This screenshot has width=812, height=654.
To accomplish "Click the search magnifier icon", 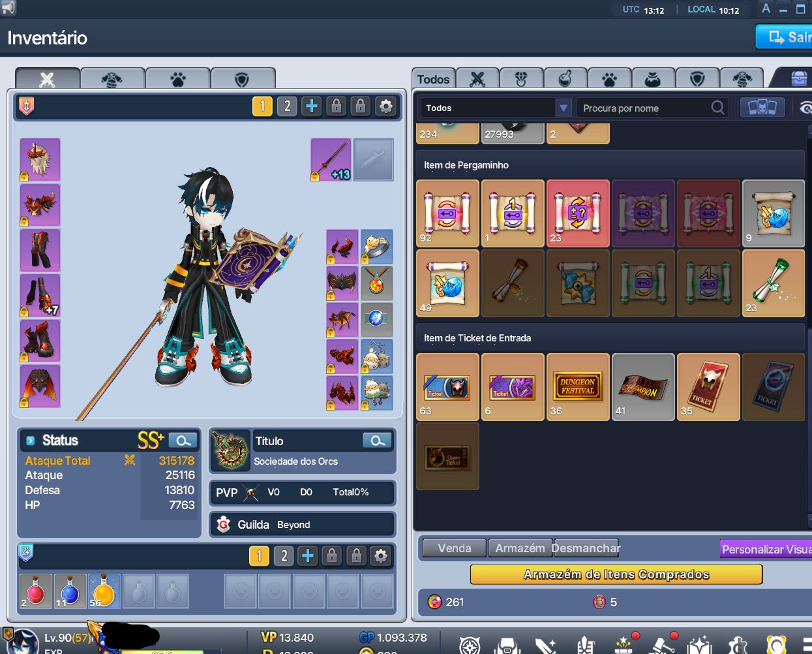I will (717, 108).
